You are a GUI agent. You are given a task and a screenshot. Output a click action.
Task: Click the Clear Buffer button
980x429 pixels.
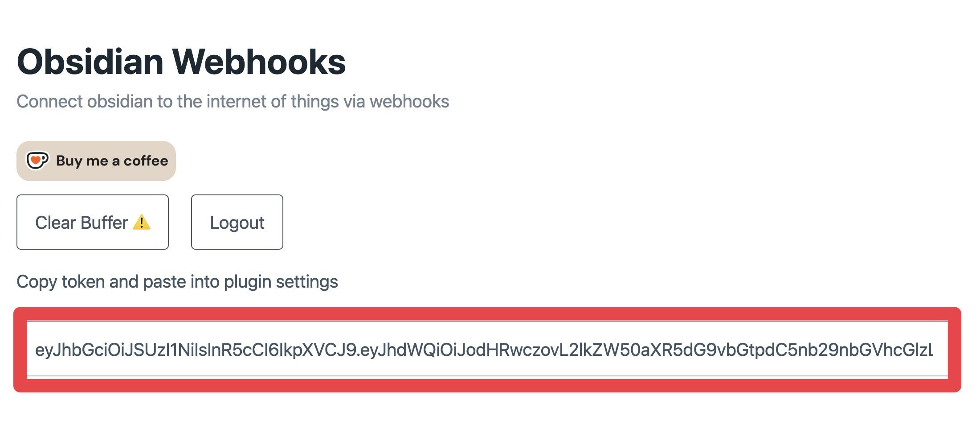[x=92, y=222]
